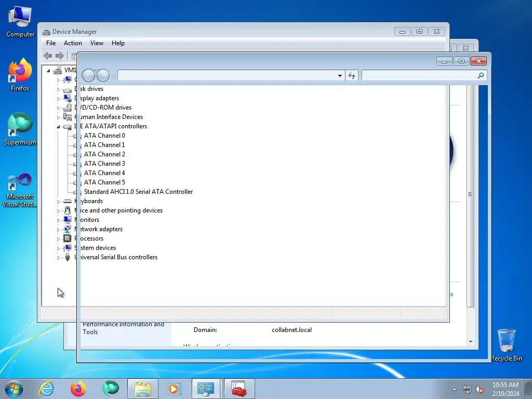Select the Microsoft Visual Studio shortcut
532x399 pixels.
[20, 190]
